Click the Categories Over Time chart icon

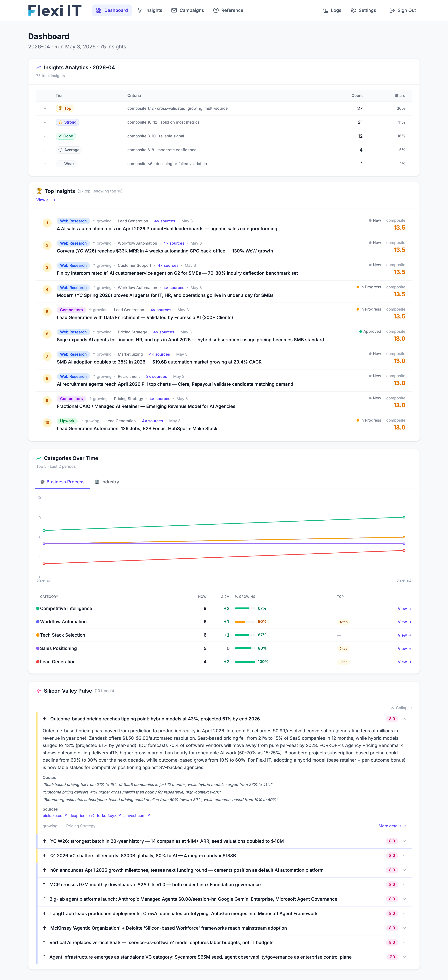click(39, 458)
